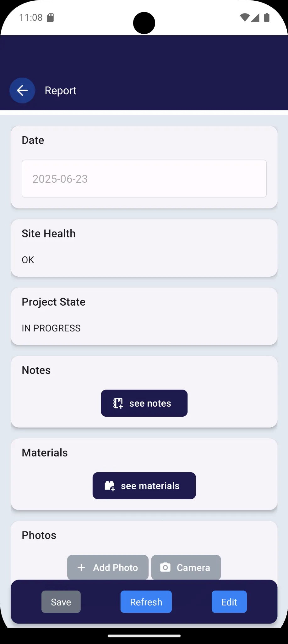Refresh the report data

(146, 602)
